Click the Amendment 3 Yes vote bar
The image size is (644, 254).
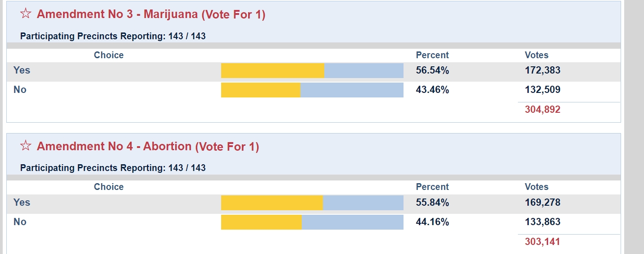[312, 71]
